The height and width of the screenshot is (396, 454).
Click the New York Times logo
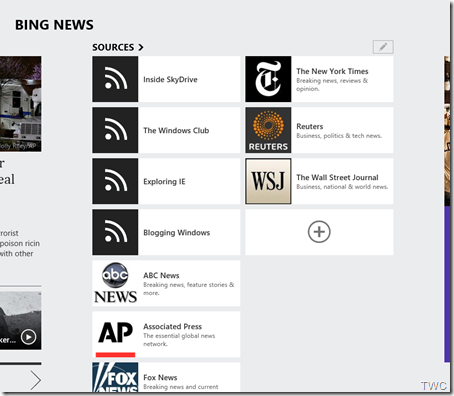268,79
